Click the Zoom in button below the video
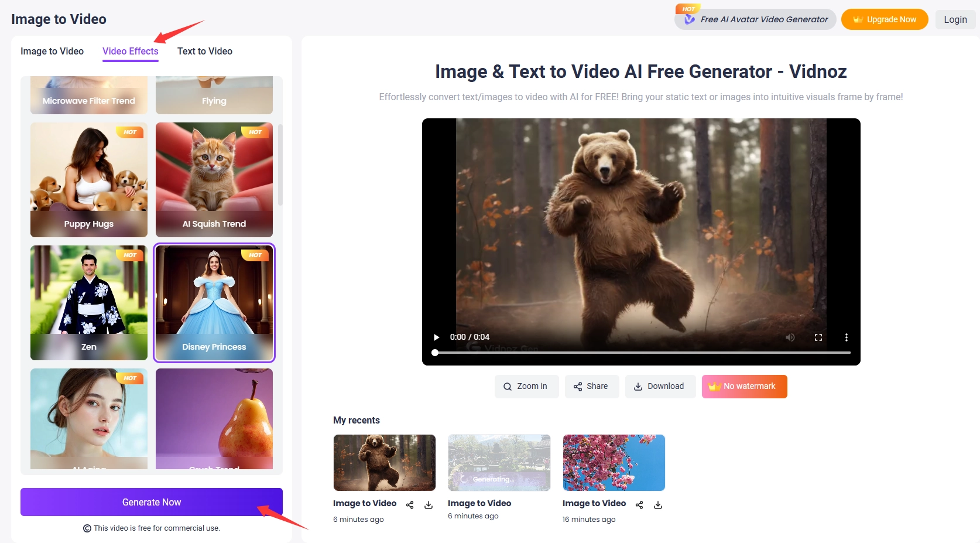The width and height of the screenshot is (980, 543). coord(526,386)
